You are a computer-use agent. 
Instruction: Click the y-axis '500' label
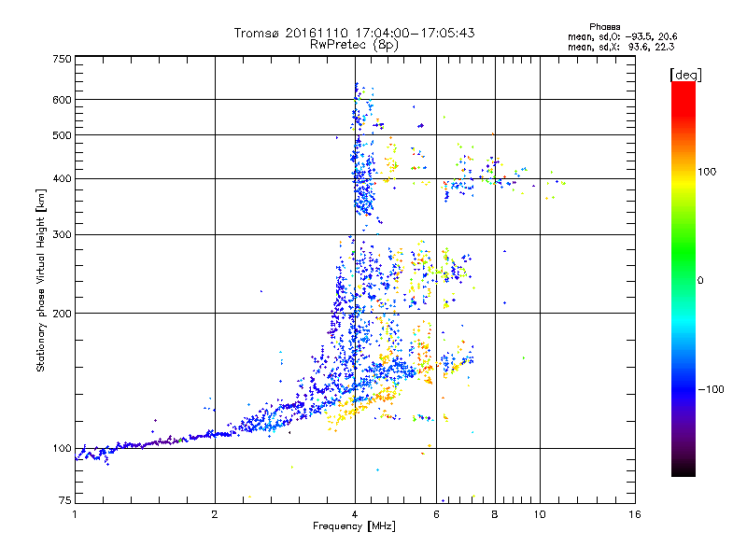(62, 135)
